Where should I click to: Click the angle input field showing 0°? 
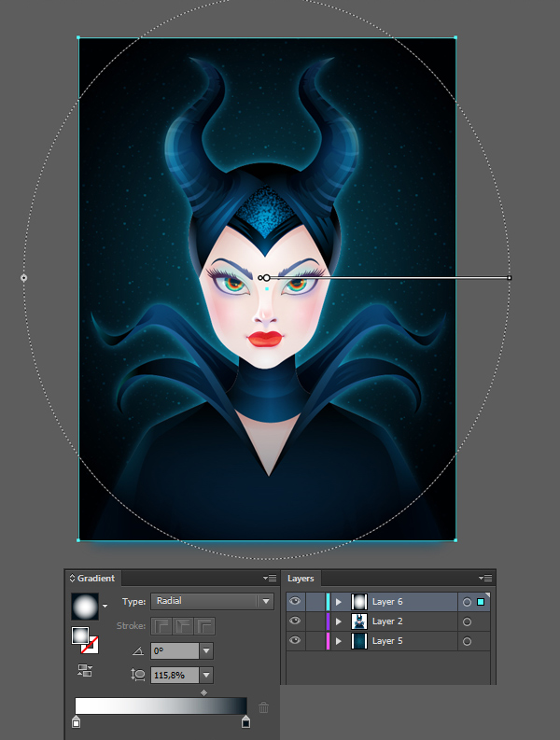[175, 650]
